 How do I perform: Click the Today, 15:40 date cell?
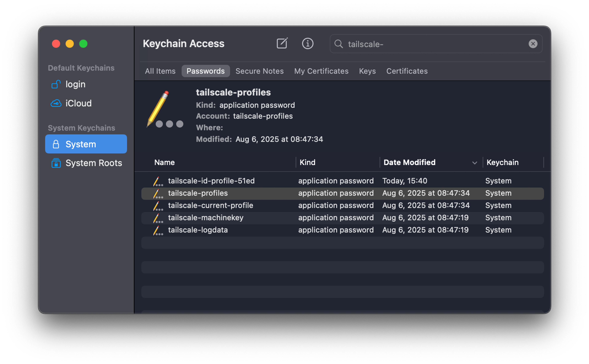click(405, 181)
